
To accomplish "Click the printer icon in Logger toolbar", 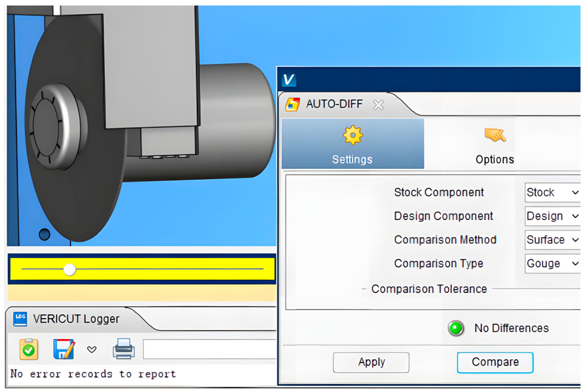I will (123, 349).
